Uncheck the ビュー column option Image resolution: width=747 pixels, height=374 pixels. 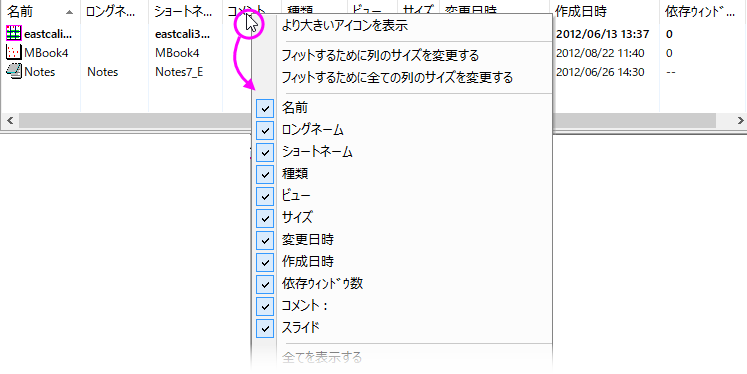coord(265,196)
